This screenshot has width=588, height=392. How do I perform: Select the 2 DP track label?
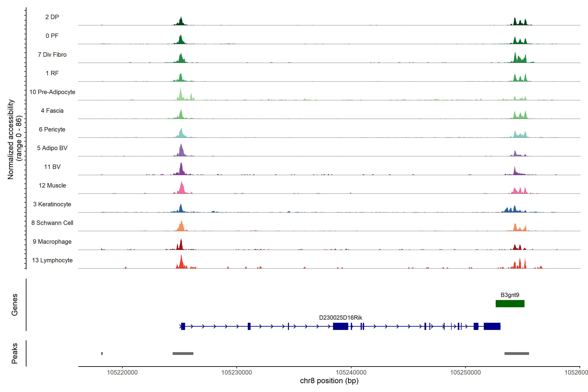(x=52, y=17)
